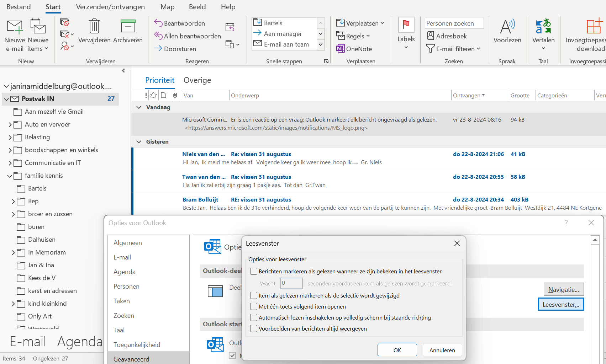
Task: Enable 'Met één toets volgend item openen'
Action: 254,306
